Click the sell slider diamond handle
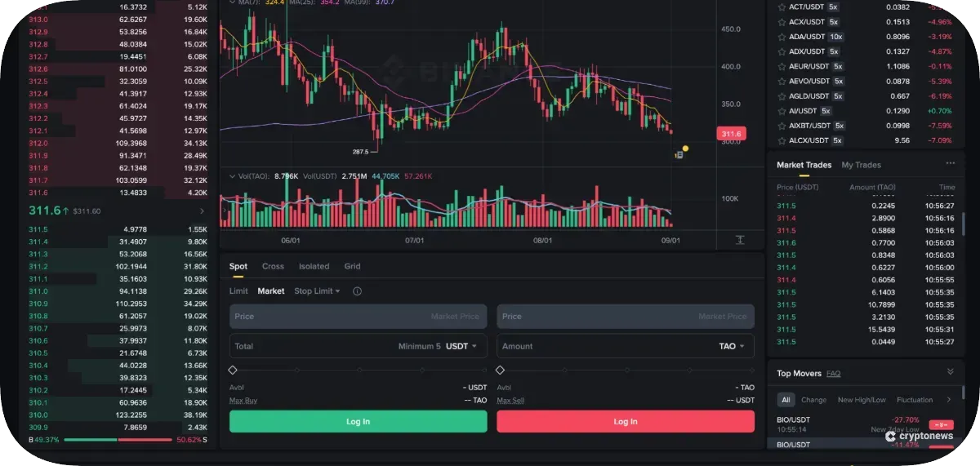The width and height of the screenshot is (980, 466). 500,370
